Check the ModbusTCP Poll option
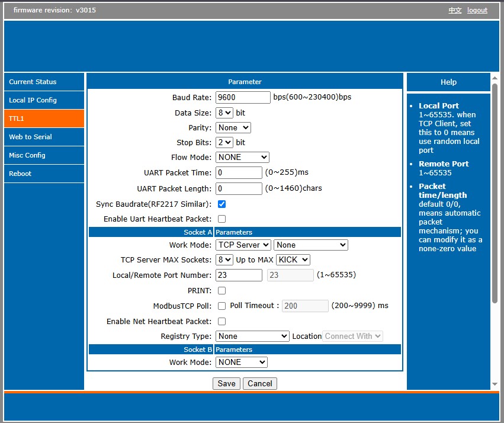This screenshot has width=504, height=423. [x=221, y=306]
